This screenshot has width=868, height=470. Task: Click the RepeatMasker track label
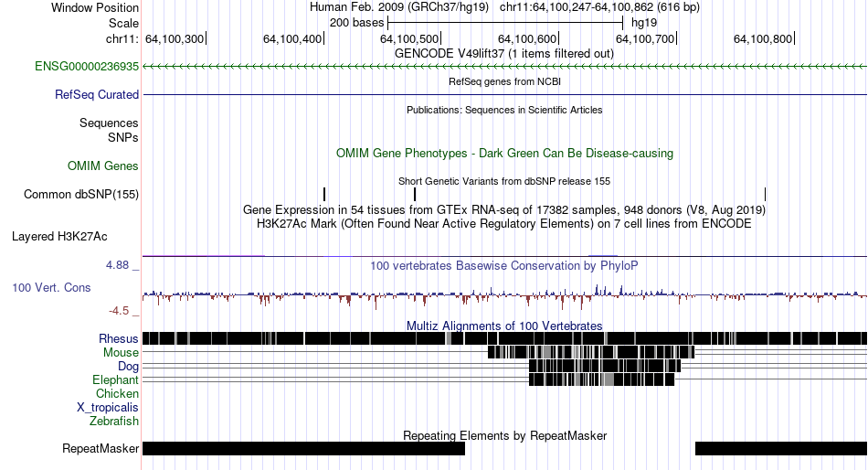(x=101, y=448)
